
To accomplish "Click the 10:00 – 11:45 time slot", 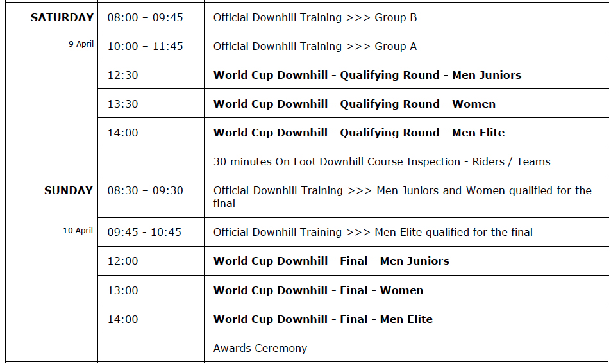I will click(145, 47).
